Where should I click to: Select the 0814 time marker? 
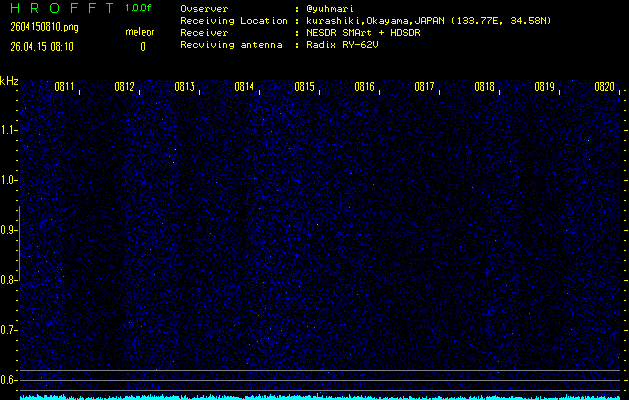(244, 87)
